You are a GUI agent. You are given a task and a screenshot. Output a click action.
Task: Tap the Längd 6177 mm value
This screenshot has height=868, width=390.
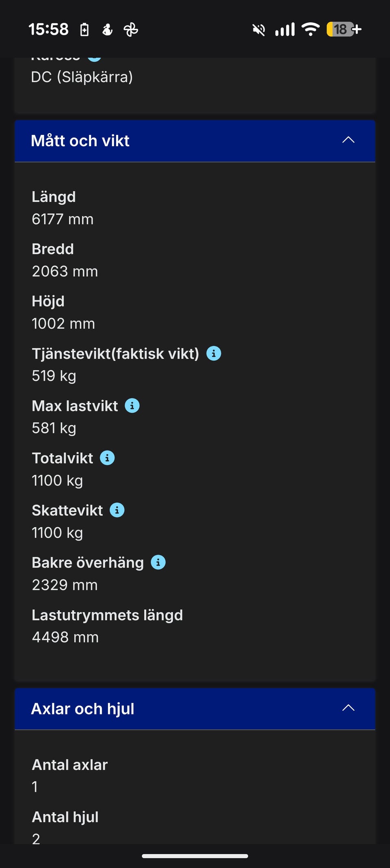coord(63,219)
